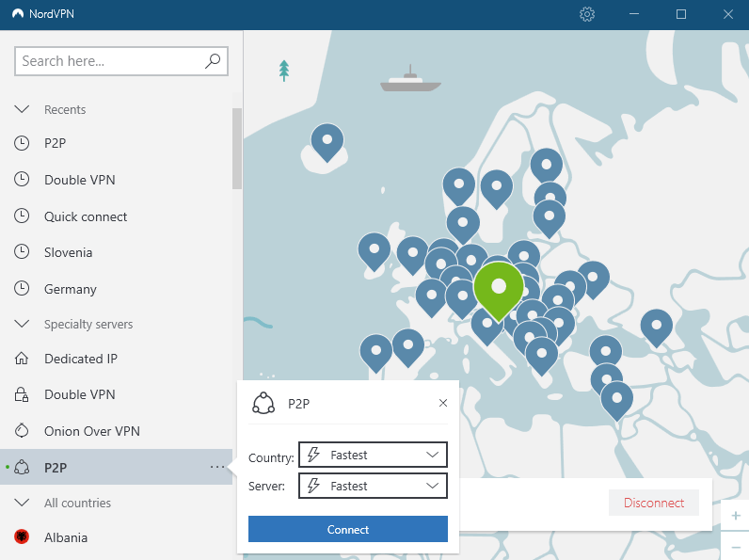Click the Ireland map pin
Viewport: 749px width, 560px height.
[x=374, y=252]
